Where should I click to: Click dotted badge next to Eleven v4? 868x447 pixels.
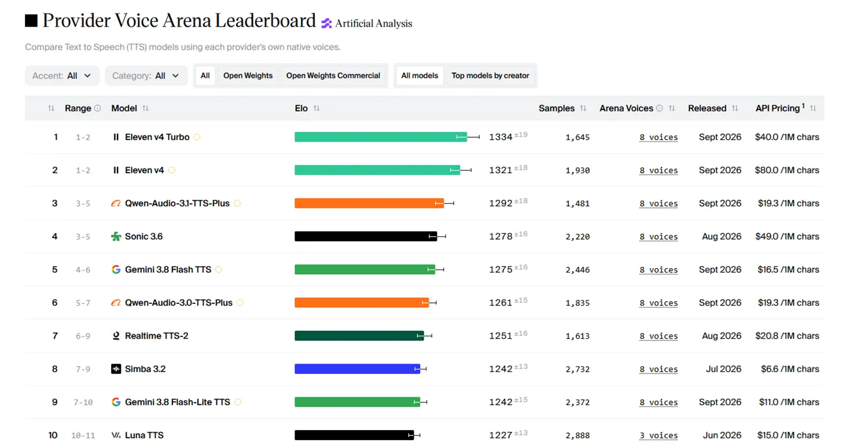pyautogui.click(x=171, y=170)
